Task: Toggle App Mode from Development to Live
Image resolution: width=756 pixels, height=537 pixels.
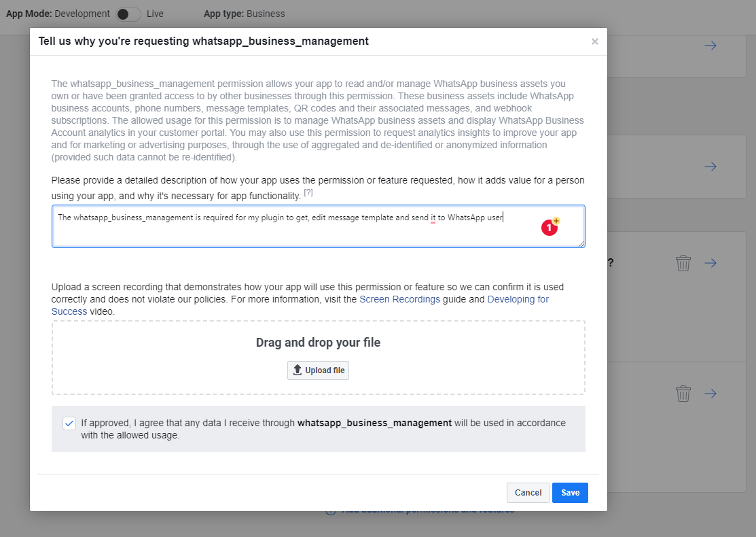Action: coord(128,14)
